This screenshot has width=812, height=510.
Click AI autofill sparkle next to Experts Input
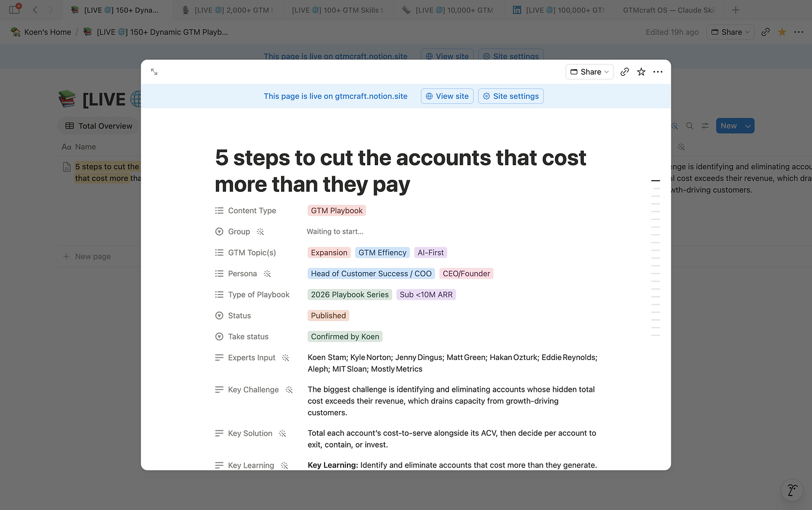tap(286, 358)
